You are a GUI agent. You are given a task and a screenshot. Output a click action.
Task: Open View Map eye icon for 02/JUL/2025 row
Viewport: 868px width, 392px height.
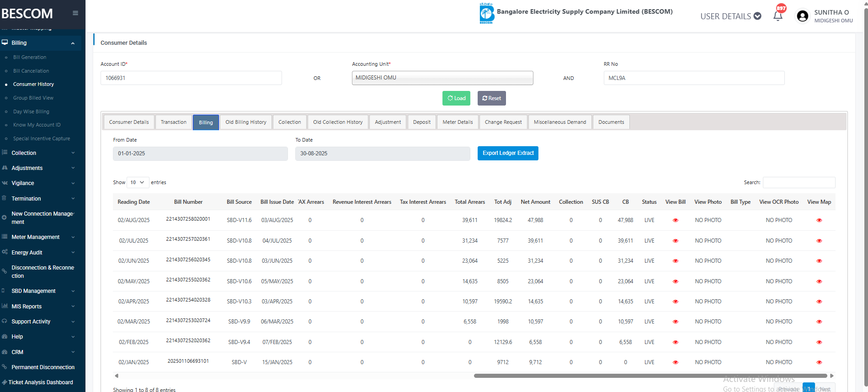pyautogui.click(x=819, y=241)
